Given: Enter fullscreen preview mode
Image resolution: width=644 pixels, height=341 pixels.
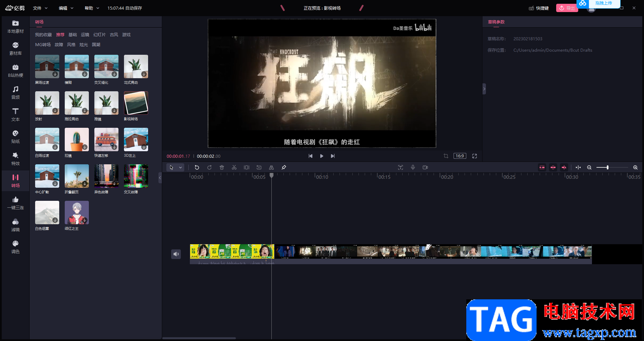Looking at the screenshot, I should click(475, 156).
